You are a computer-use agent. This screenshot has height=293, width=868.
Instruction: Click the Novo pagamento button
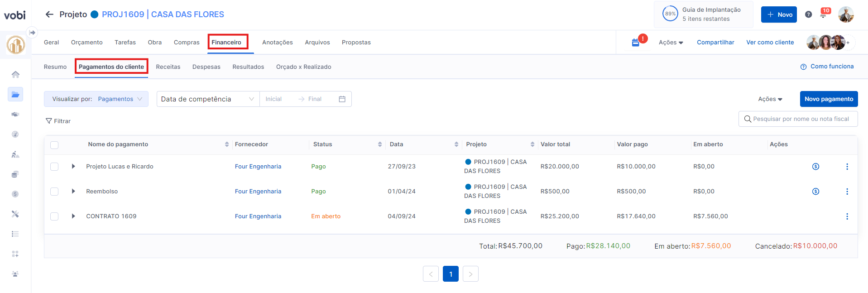[x=829, y=99]
